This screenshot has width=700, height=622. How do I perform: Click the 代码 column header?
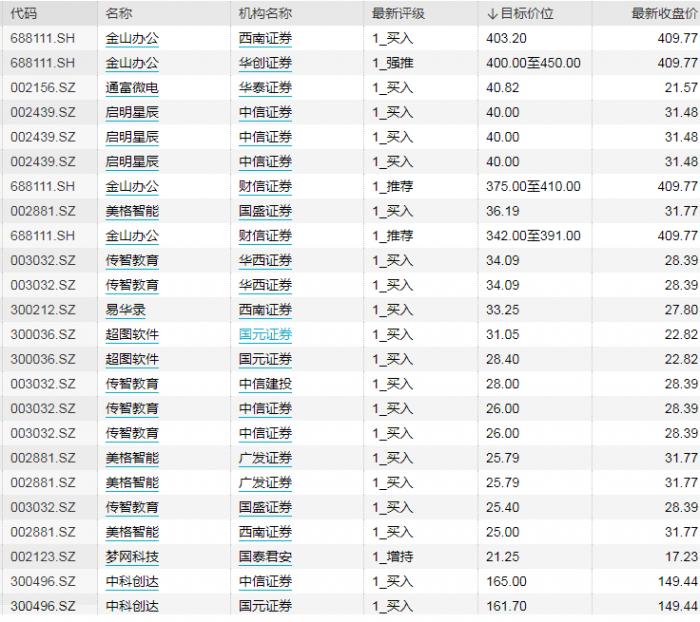pos(23,13)
